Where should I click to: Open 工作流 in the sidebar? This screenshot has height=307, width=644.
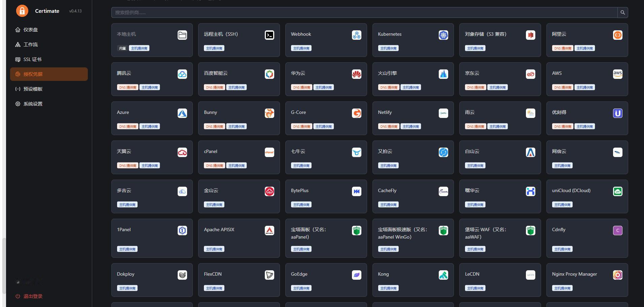49,44
